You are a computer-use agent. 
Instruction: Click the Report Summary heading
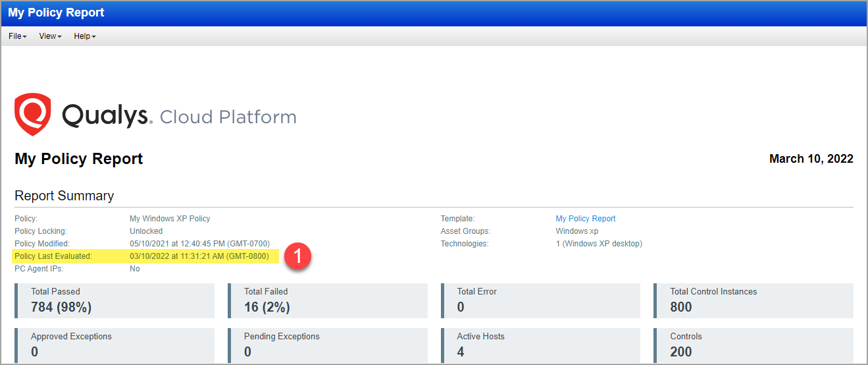click(64, 196)
